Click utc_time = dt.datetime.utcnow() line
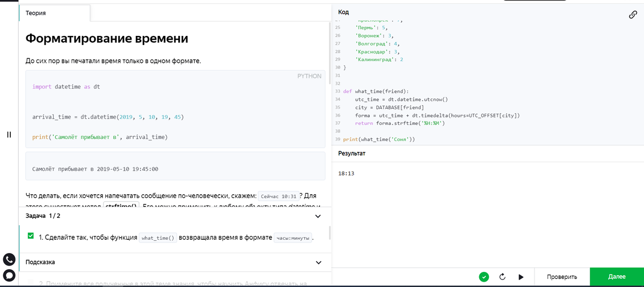This screenshot has width=644, height=287. click(401, 99)
